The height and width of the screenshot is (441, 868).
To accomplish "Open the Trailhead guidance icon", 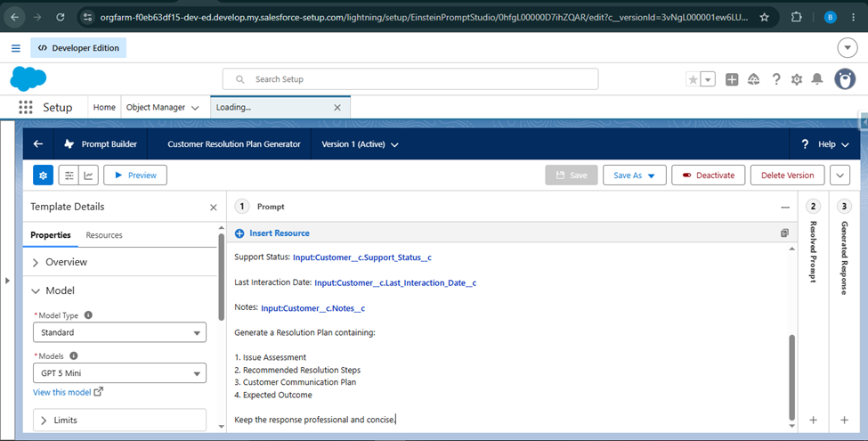I will pyautogui.click(x=753, y=79).
